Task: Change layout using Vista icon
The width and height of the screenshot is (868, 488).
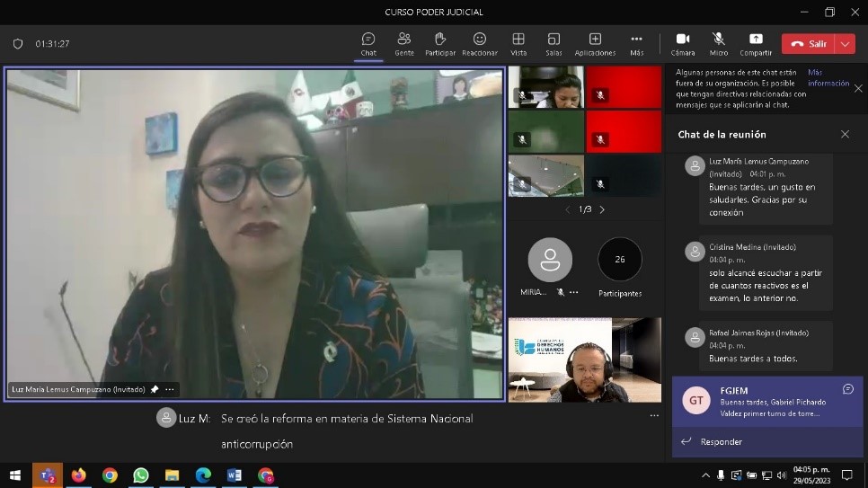Action: click(518, 40)
